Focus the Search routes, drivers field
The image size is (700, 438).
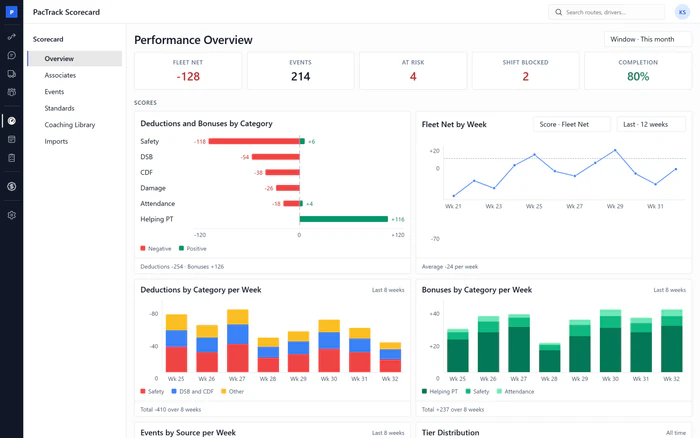pyautogui.click(x=606, y=12)
